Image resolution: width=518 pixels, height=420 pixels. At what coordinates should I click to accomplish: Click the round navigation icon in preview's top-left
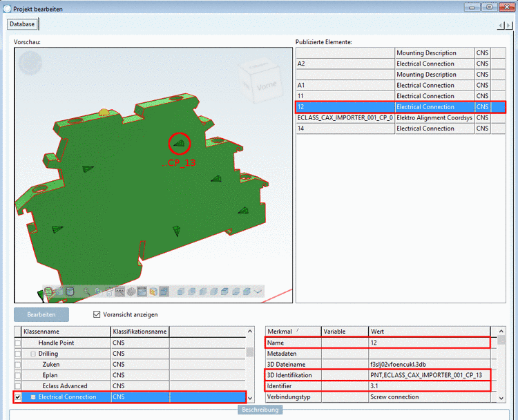30,63
